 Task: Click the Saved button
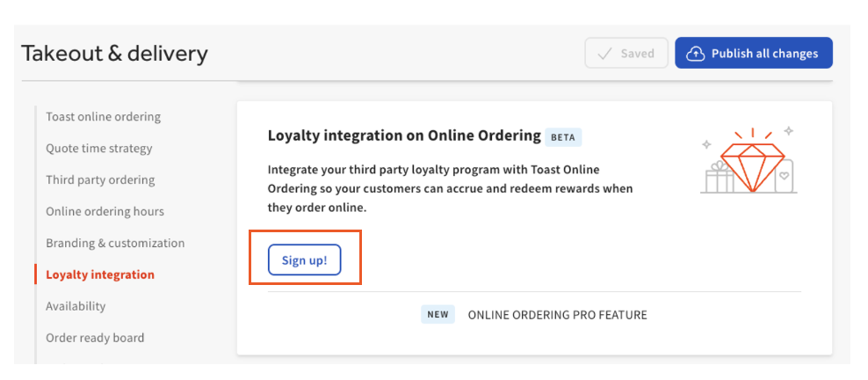(x=626, y=54)
